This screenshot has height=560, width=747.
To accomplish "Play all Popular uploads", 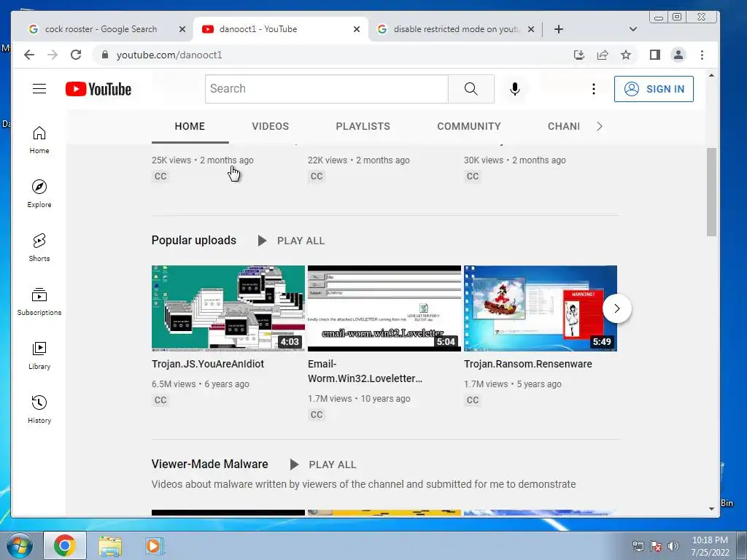I will pos(291,241).
